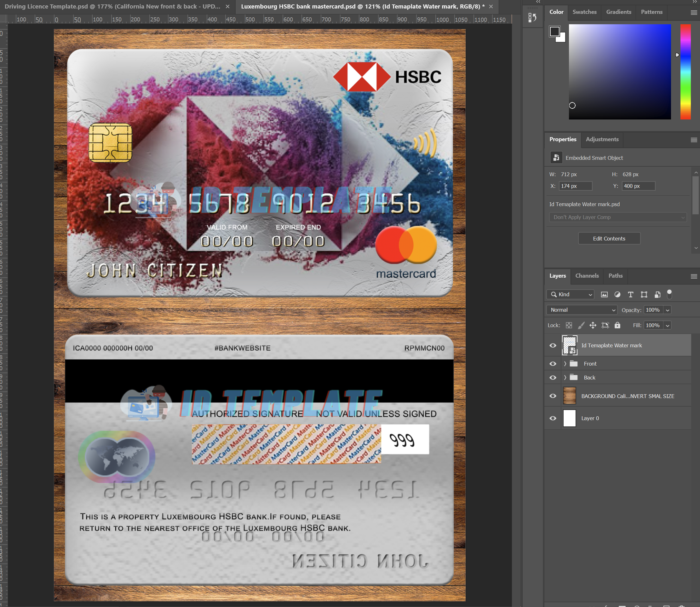Lock transparent pixels icon

569,325
